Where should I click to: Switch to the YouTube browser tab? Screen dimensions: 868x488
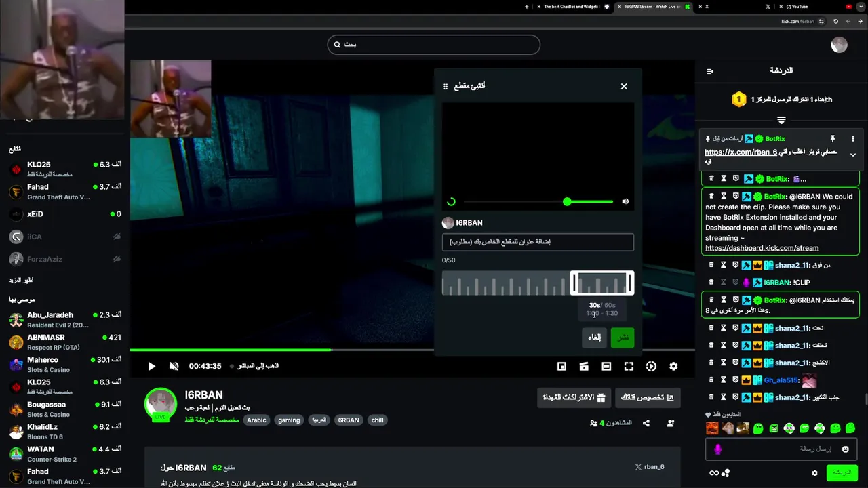[x=817, y=7]
